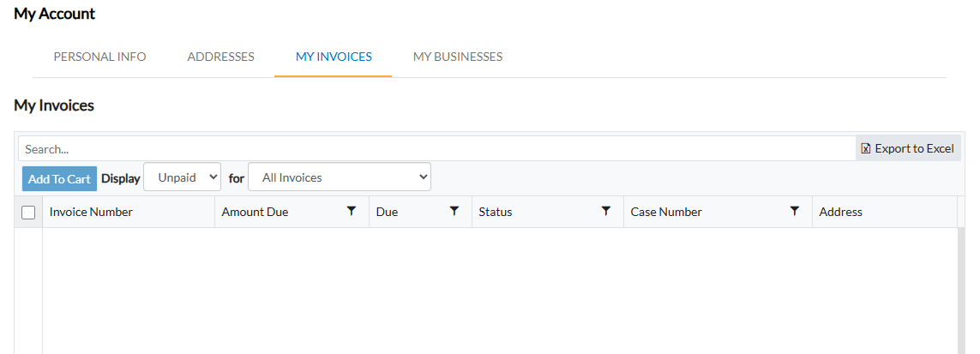Toggle the select-all invoices checkbox
The height and width of the screenshot is (354, 980).
coord(28,213)
